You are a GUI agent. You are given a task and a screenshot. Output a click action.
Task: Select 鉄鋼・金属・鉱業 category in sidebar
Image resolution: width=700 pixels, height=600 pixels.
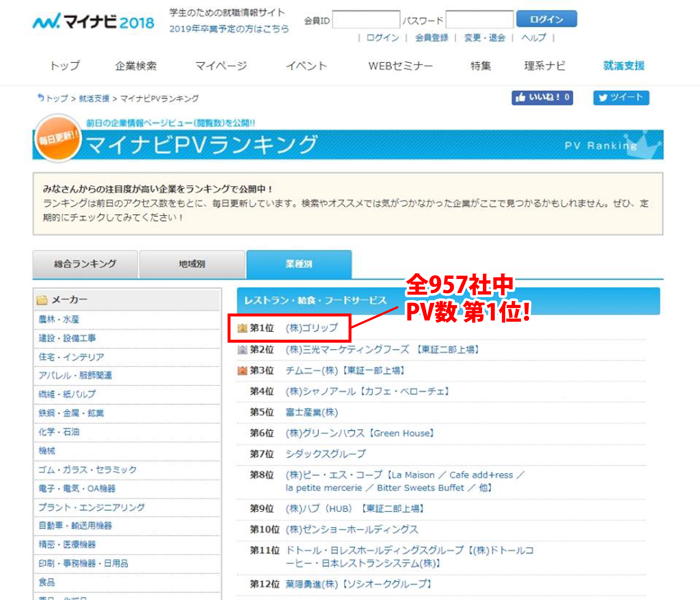[x=71, y=413]
